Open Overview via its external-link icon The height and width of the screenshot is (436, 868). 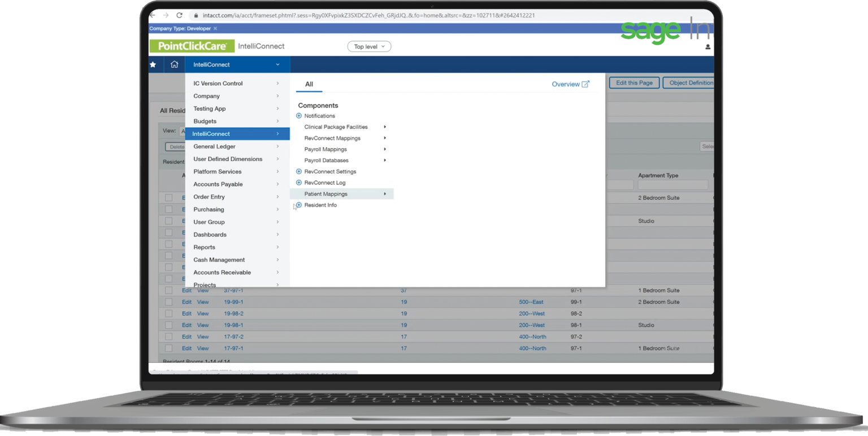tap(586, 84)
